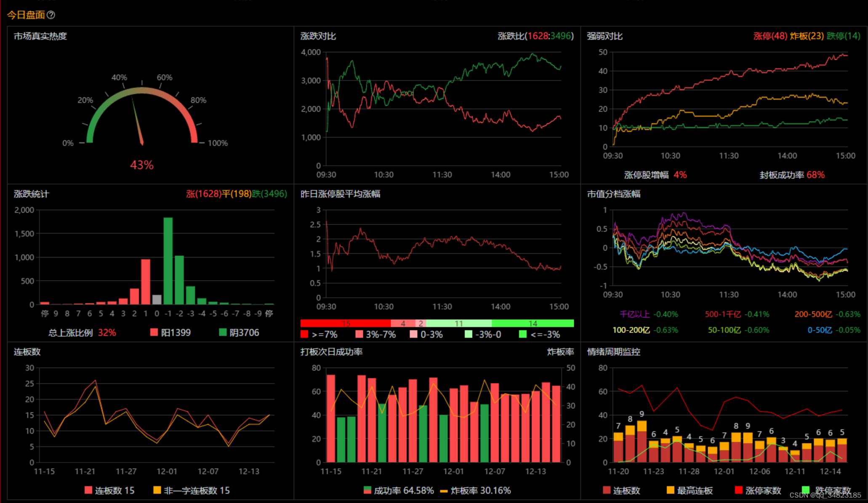Click the 跌停(14) label in 强弱对比
This screenshot has height=503, width=868.
pos(843,36)
